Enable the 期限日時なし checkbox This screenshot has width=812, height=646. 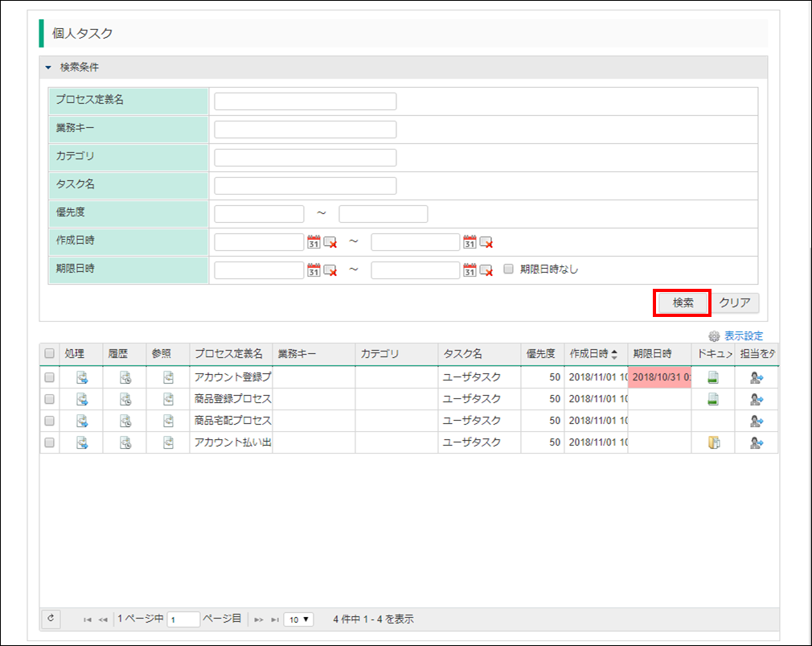(508, 270)
